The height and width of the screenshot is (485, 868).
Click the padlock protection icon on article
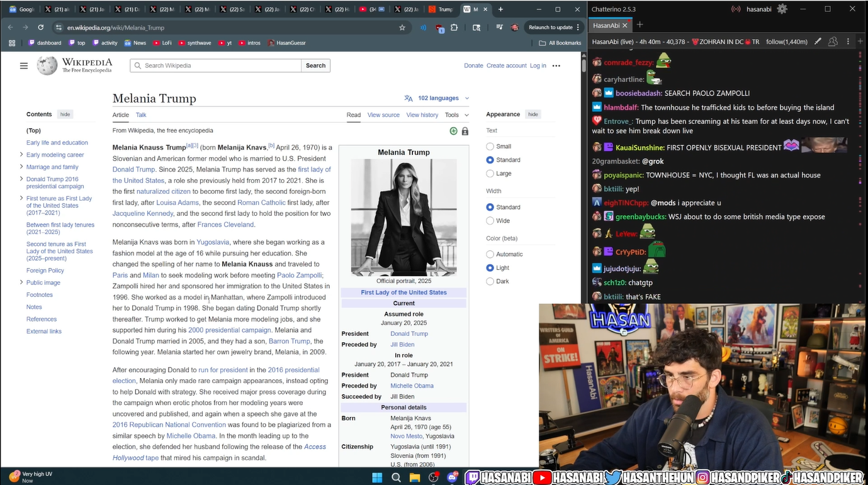[x=465, y=131]
